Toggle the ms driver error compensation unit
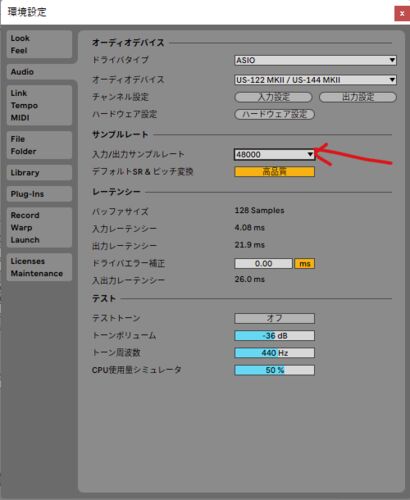The height and width of the screenshot is (500, 410). coord(305,264)
